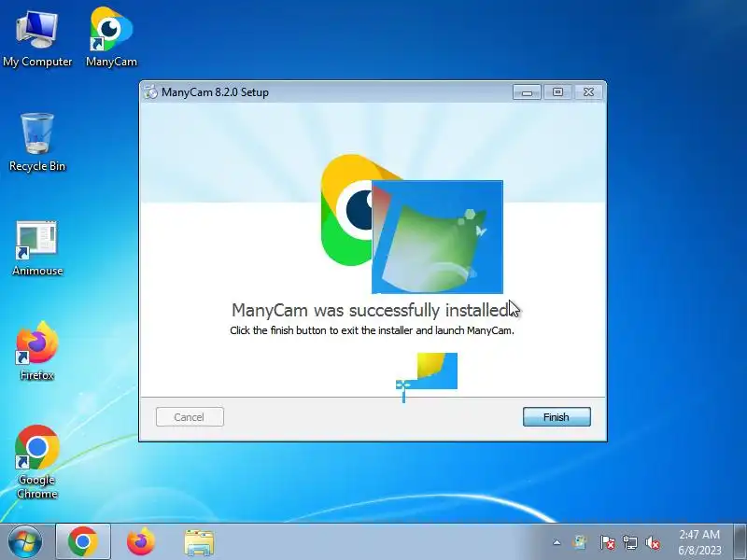Select the Firefox desktop shortcut
Screen dimensions: 747x560
37,352
